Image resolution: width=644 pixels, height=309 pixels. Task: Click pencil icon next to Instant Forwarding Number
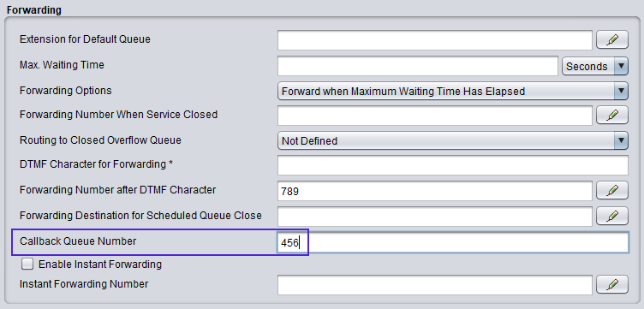click(612, 284)
